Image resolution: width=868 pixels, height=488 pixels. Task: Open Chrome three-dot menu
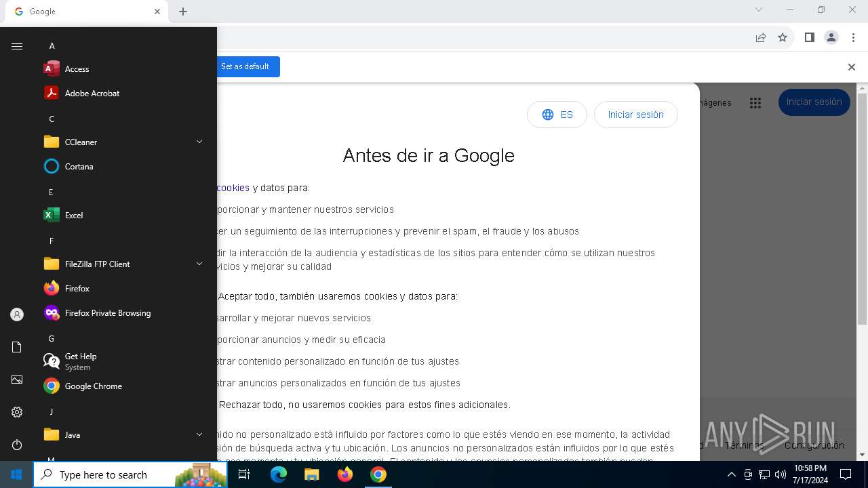pyautogui.click(x=854, y=38)
